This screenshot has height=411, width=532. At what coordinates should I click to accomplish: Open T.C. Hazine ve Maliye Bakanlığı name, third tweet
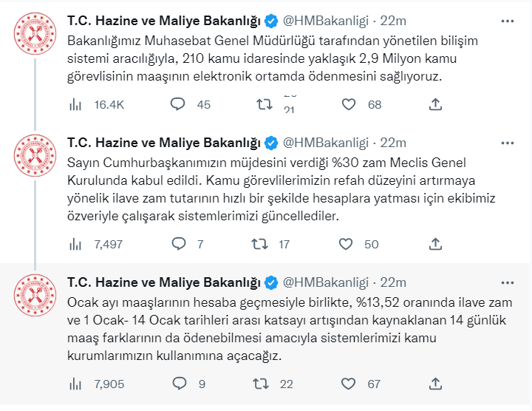click(x=164, y=282)
